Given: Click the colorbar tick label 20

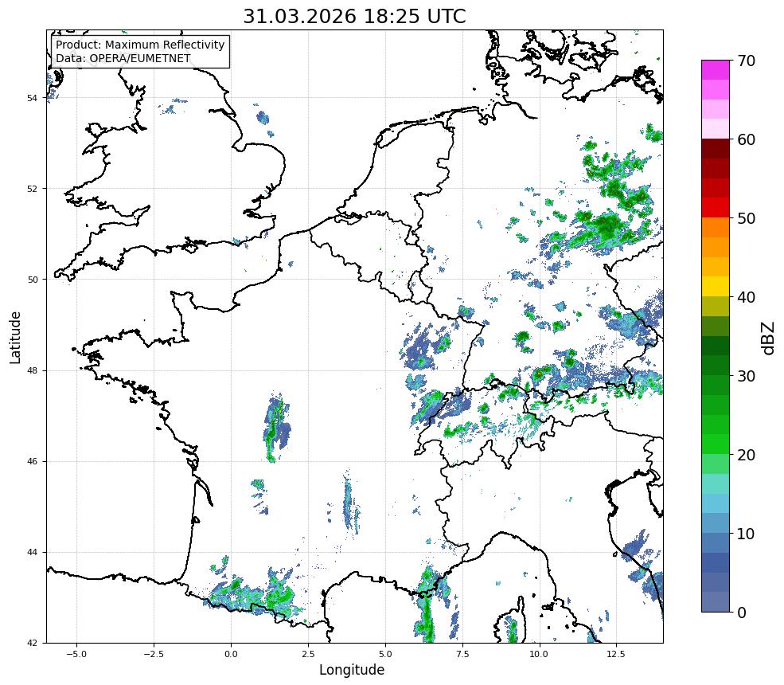Looking at the screenshot, I should [746, 455].
